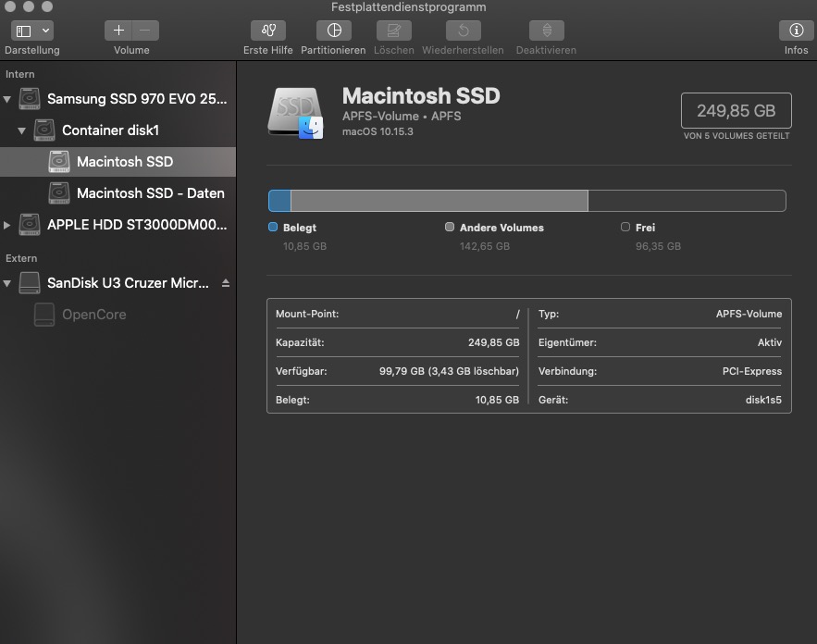Click the Darstellung toolbar label

(32, 50)
